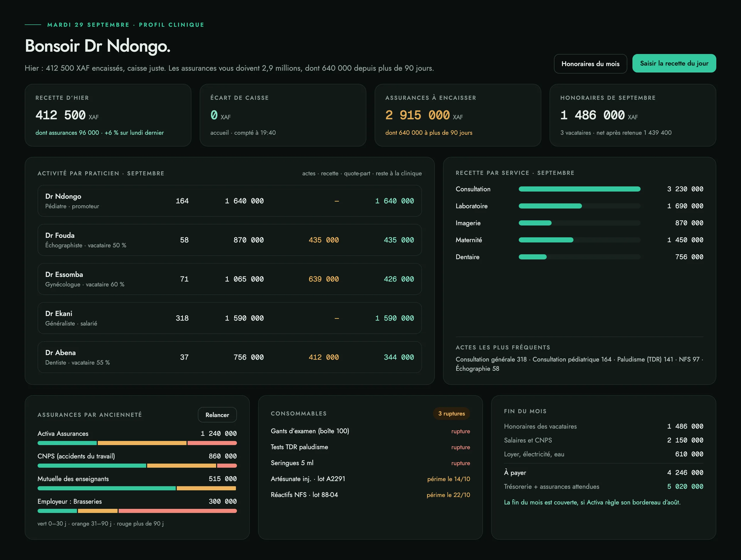Click the À payer total 4 246 000

point(685,473)
